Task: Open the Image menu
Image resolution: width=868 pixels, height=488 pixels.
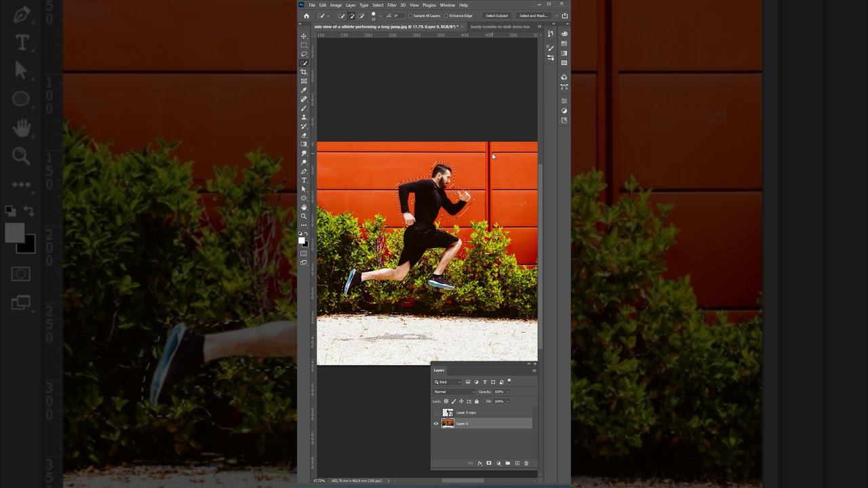Action: tap(336, 5)
